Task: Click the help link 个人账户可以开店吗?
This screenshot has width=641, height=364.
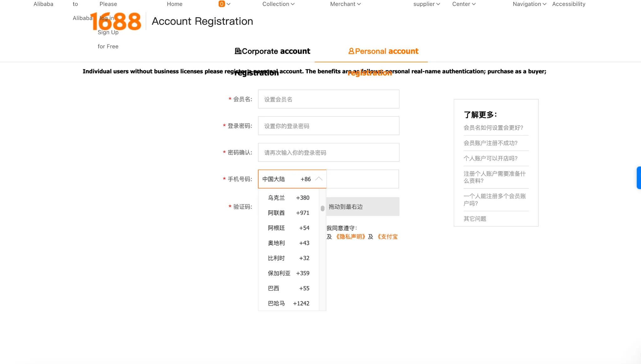Action: pos(491,158)
